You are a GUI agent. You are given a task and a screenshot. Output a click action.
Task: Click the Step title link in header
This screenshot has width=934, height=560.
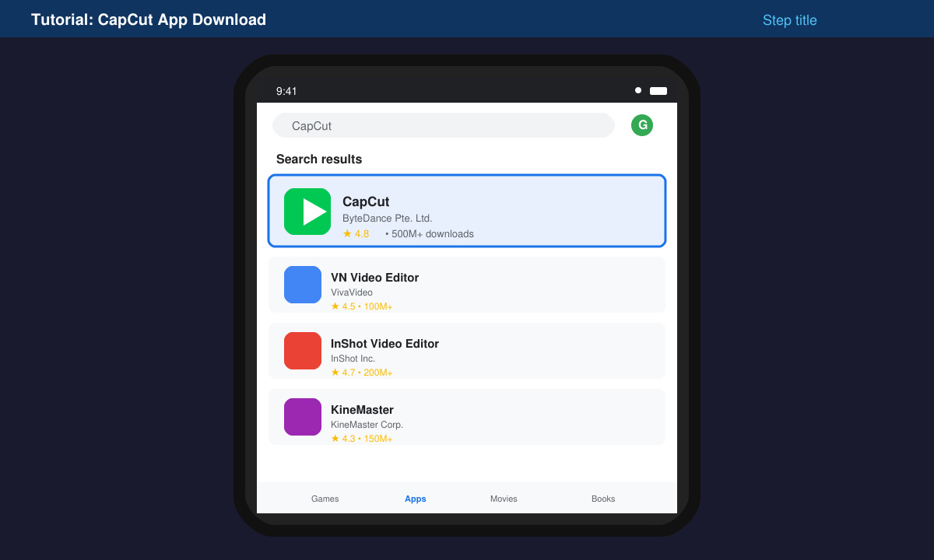(x=790, y=20)
